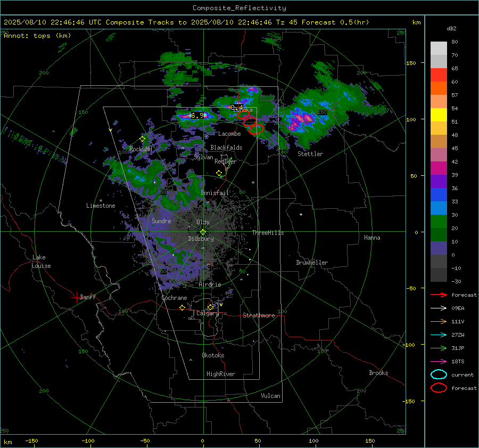Click the ThreeHills city label
Image resolution: width=479 pixels, height=448 pixels.
click(x=268, y=233)
